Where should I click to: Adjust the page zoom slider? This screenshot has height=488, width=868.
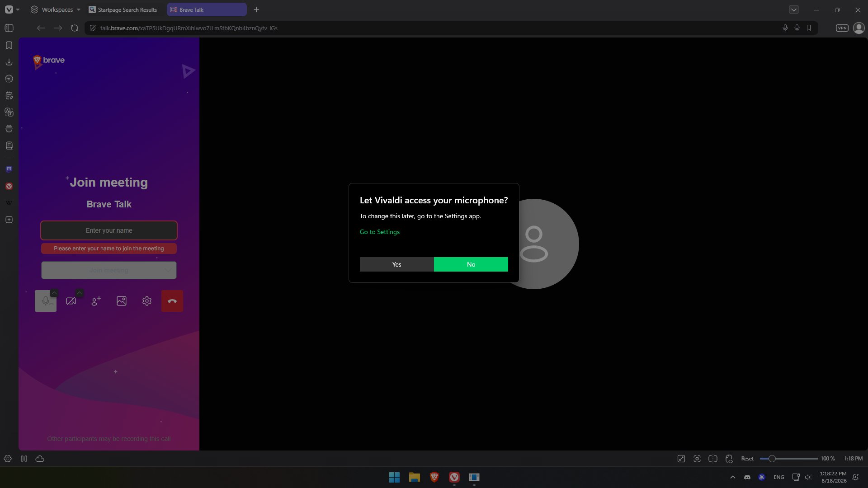coord(789,459)
